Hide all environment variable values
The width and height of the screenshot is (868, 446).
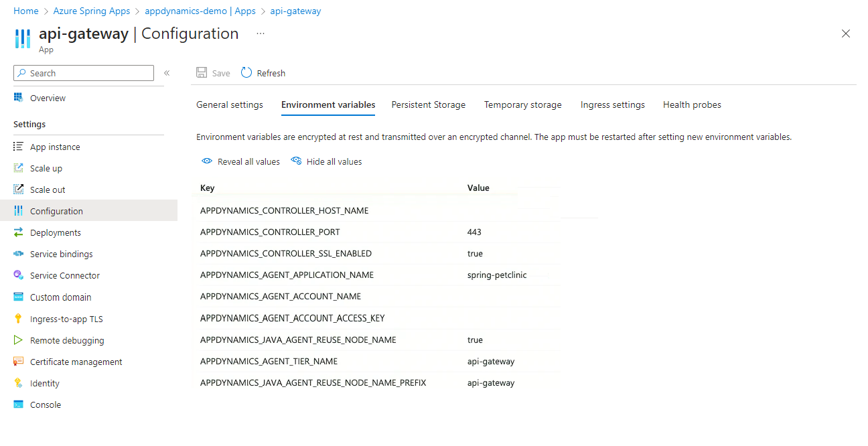coord(327,161)
